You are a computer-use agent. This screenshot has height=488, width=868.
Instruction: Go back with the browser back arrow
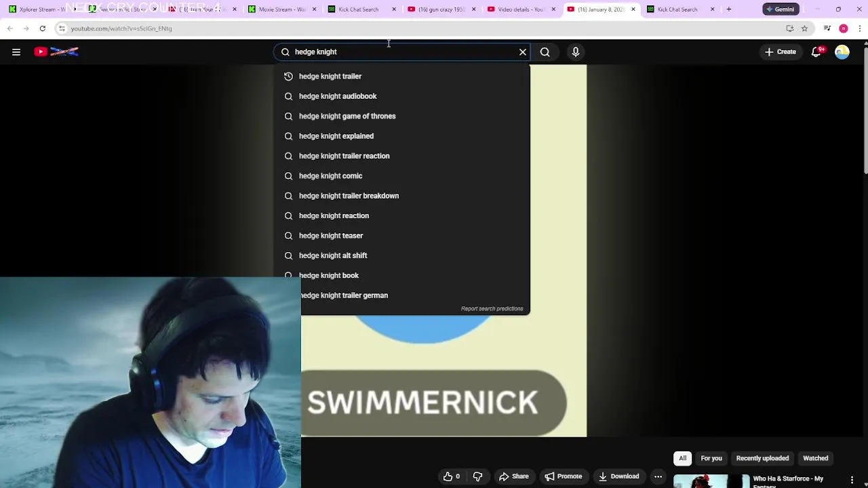(x=9, y=28)
